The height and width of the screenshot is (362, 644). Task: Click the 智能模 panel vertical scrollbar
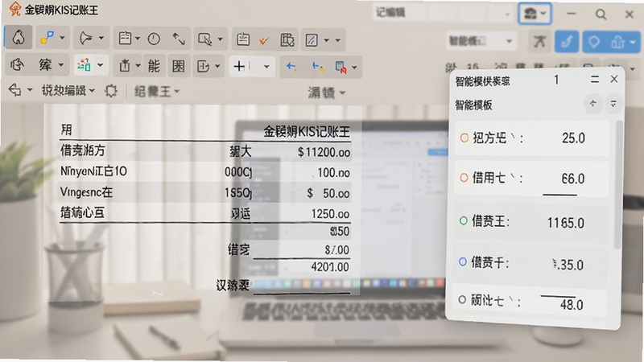click(617, 185)
